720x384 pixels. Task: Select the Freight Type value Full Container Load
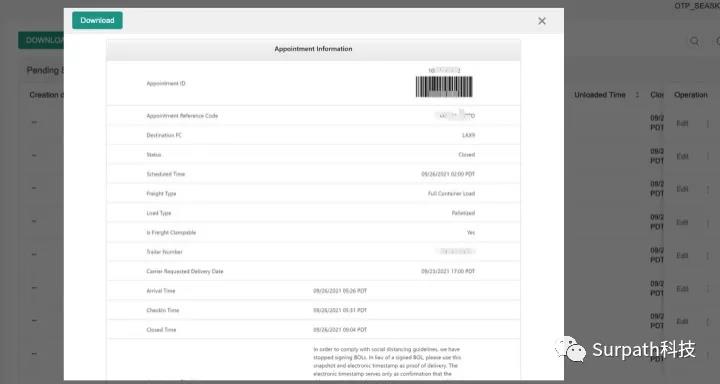(x=451, y=194)
